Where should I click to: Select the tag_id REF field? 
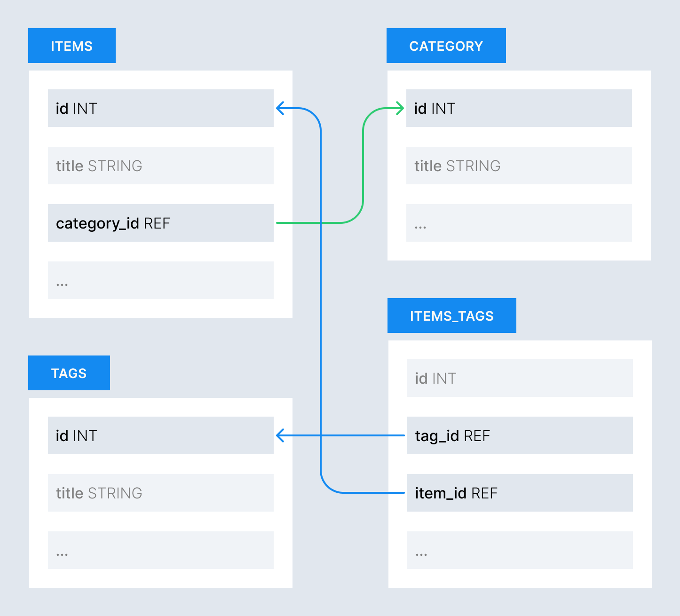520,435
